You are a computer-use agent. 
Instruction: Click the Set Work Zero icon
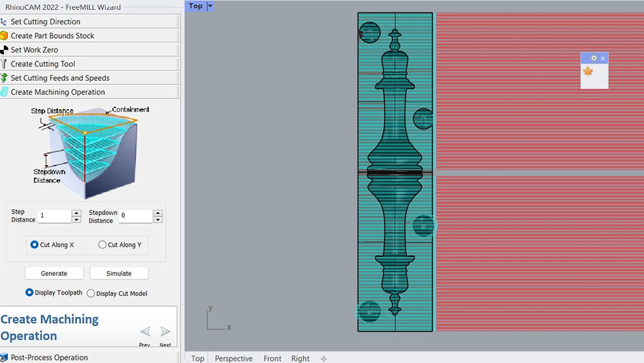tap(4, 50)
